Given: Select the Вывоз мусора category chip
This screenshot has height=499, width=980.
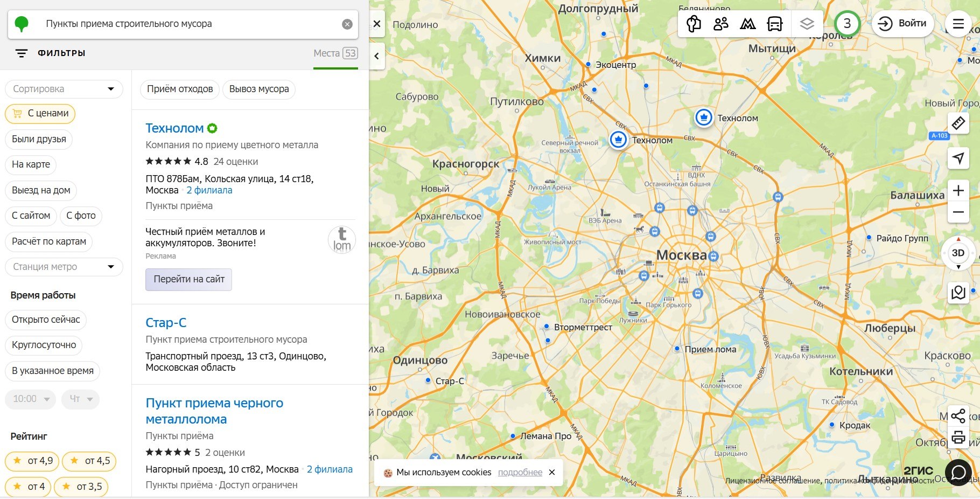Looking at the screenshot, I should tap(259, 89).
